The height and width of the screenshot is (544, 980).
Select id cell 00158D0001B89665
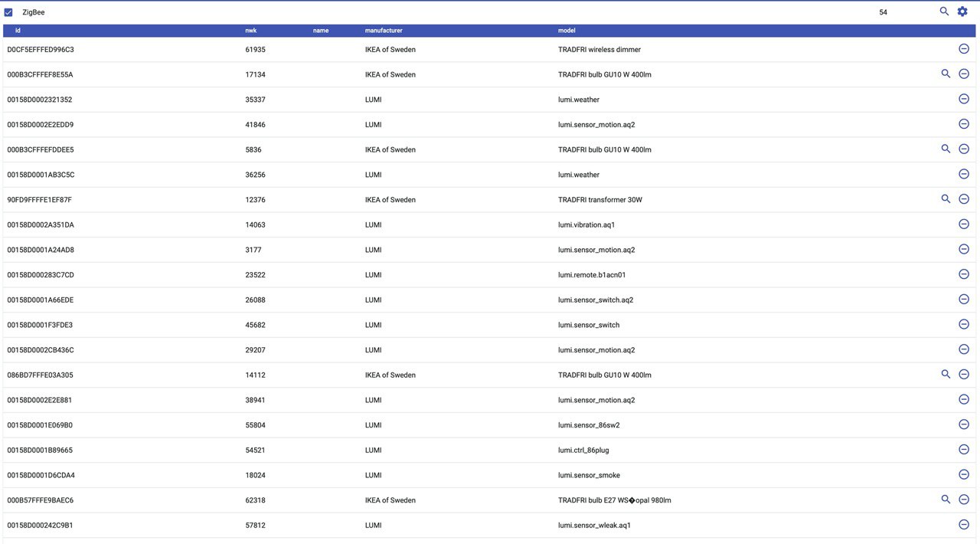(40, 450)
